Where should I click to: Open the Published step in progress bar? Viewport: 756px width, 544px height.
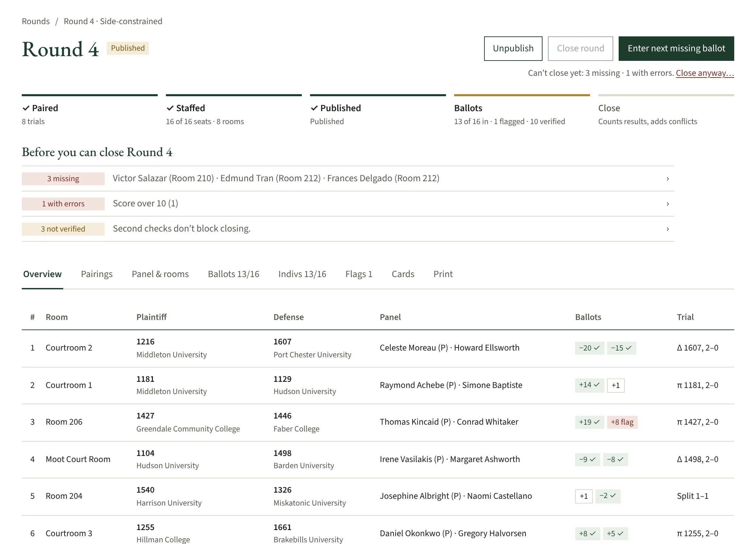(378, 111)
